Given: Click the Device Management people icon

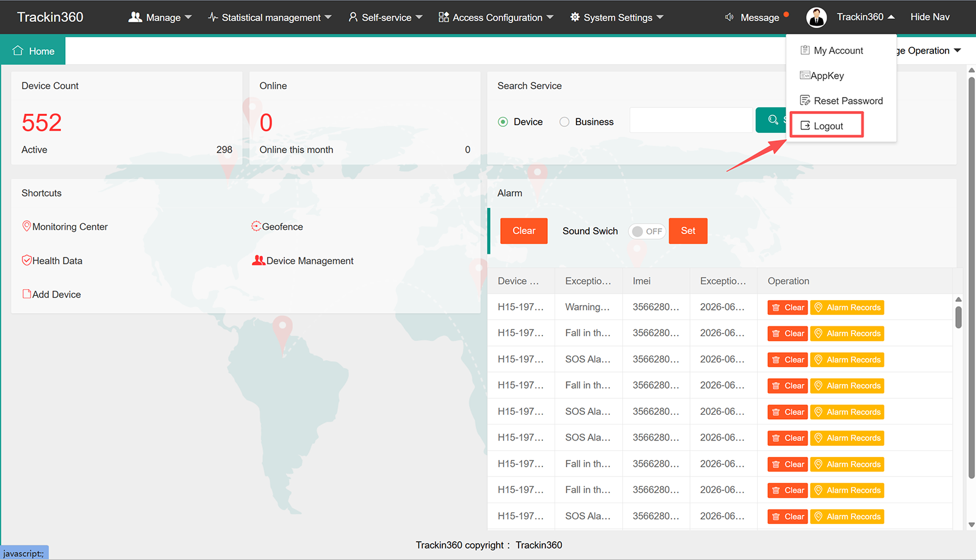Looking at the screenshot, I should point(259,260).
